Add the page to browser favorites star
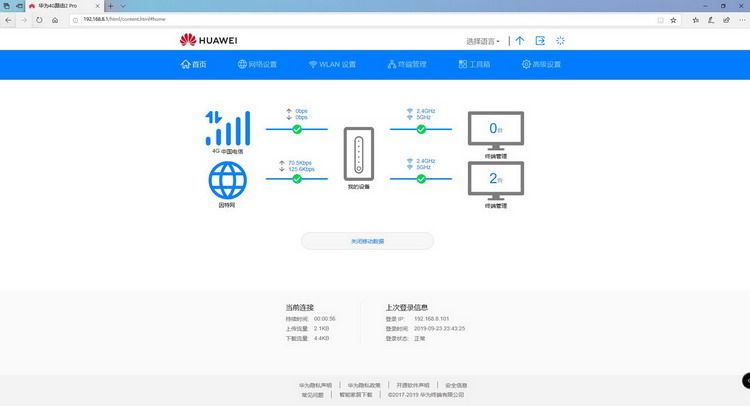Viewport: 750px width, 406px height. pyautogui.click(x=673, y=20)
